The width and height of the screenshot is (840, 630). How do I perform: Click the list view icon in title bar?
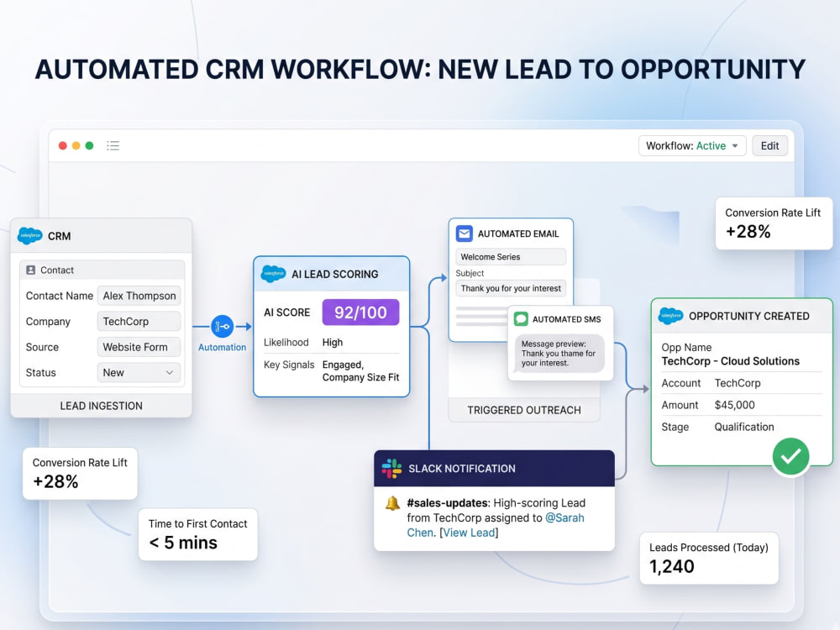(x=113, y=145)
